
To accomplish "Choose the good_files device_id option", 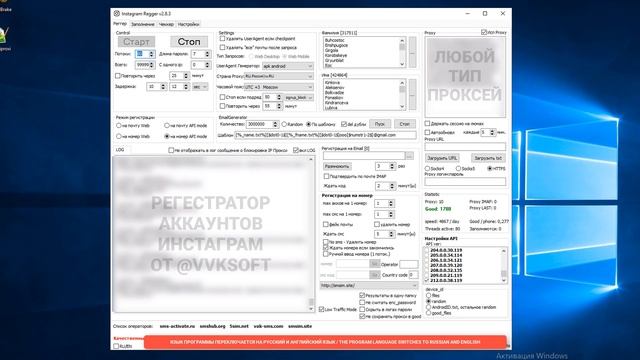I will [x=429, y=313].
